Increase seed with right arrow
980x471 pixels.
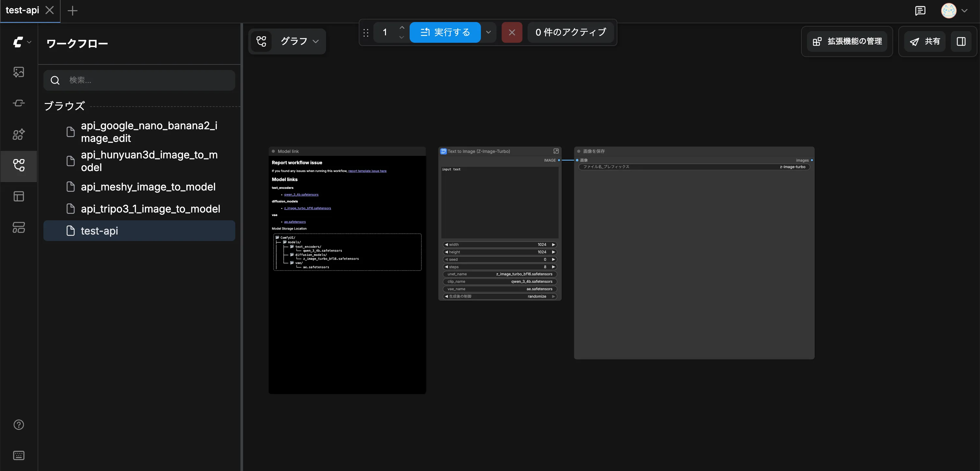point(554,260)
